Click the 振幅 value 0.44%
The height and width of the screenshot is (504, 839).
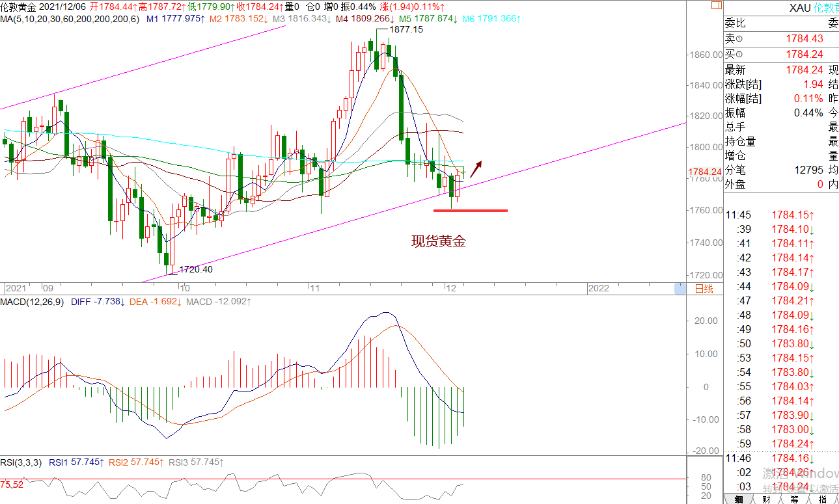point(808,113)
